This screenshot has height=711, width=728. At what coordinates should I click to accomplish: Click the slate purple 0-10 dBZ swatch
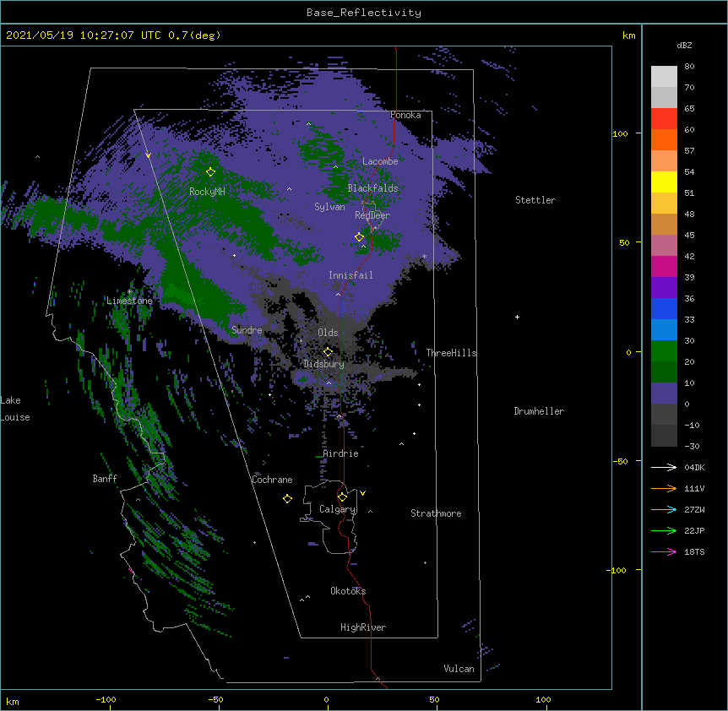664,393
